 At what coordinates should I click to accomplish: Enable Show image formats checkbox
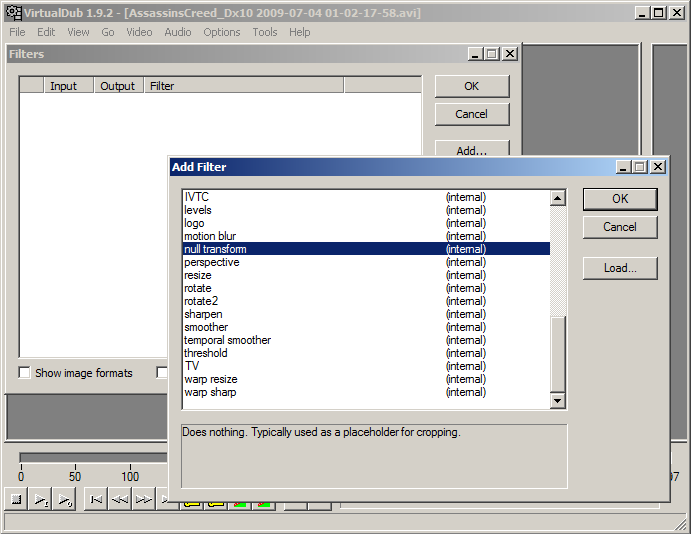click(x=24, y=373)
